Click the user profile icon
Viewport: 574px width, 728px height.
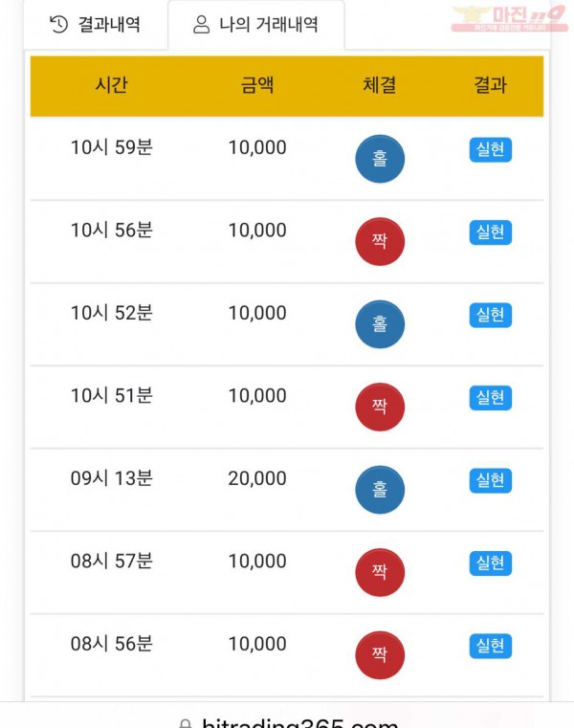[x=201, y=25]
